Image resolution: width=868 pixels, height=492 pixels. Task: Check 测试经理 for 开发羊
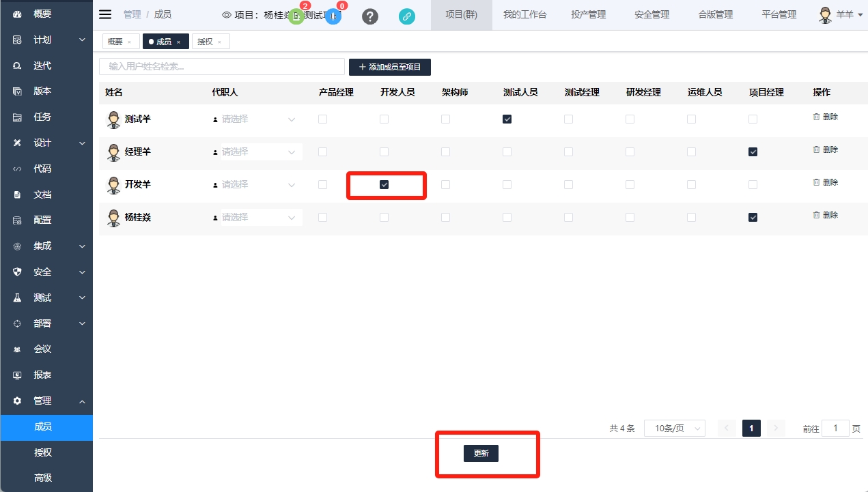tap(568, 185)
